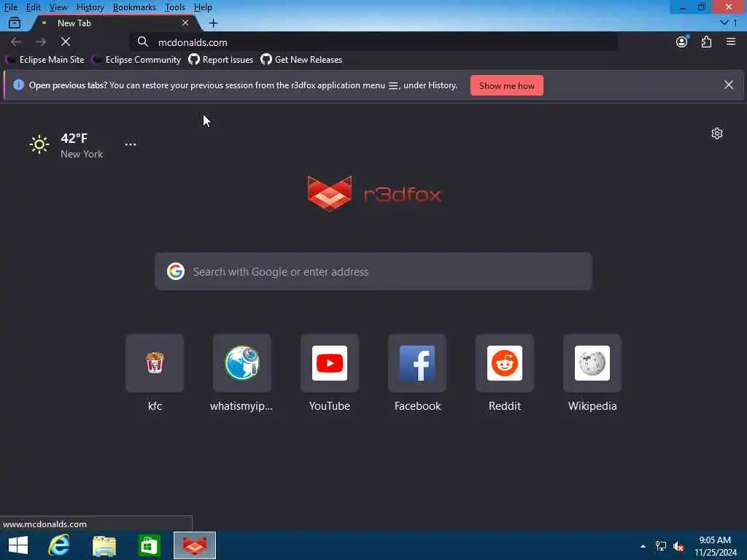The width and height of the screenshot is (747, 560).
Task: Go forward with the arrow button
Action: coord(41,42)
